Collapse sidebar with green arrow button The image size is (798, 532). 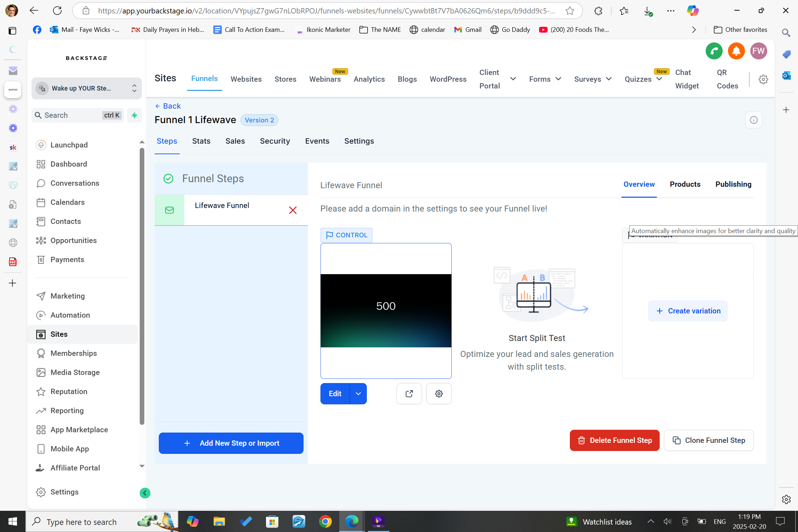(145, 493)
